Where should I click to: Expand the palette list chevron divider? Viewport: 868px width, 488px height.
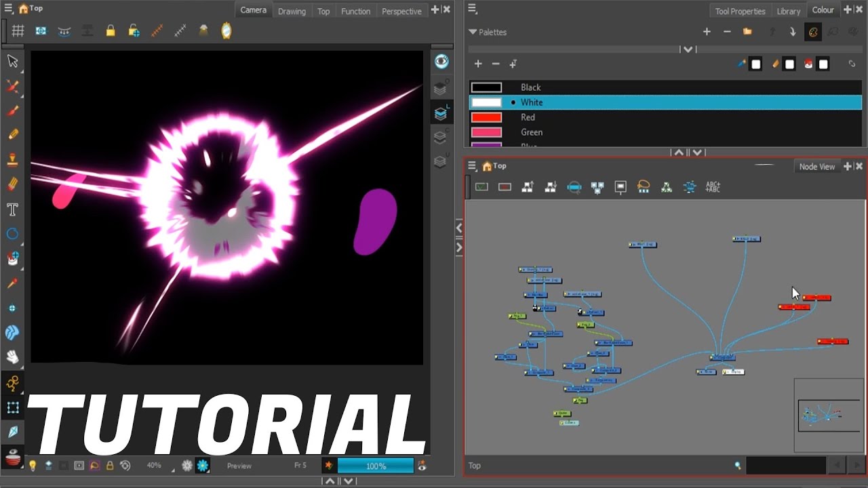[688, 49]
